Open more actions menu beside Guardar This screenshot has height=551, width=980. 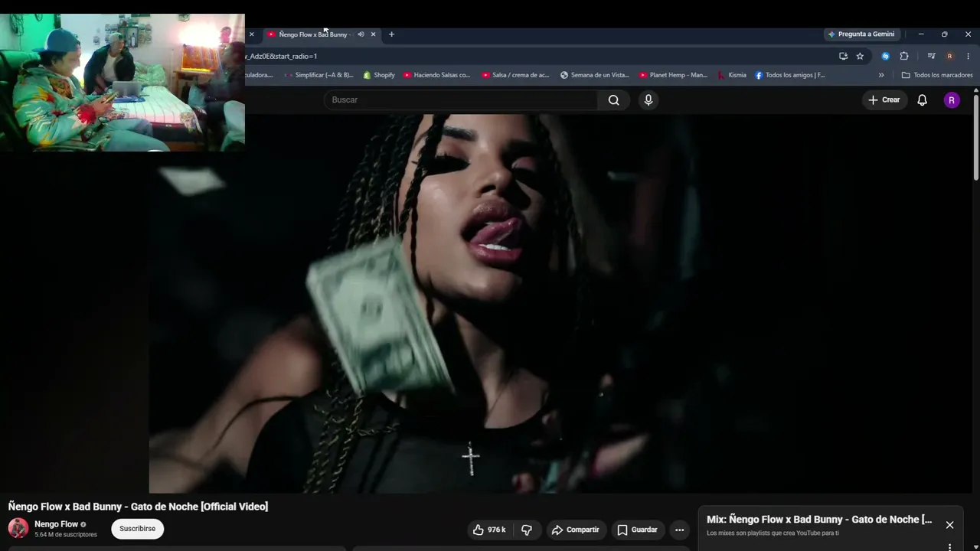pyautogui.click(x=679, y=530)
